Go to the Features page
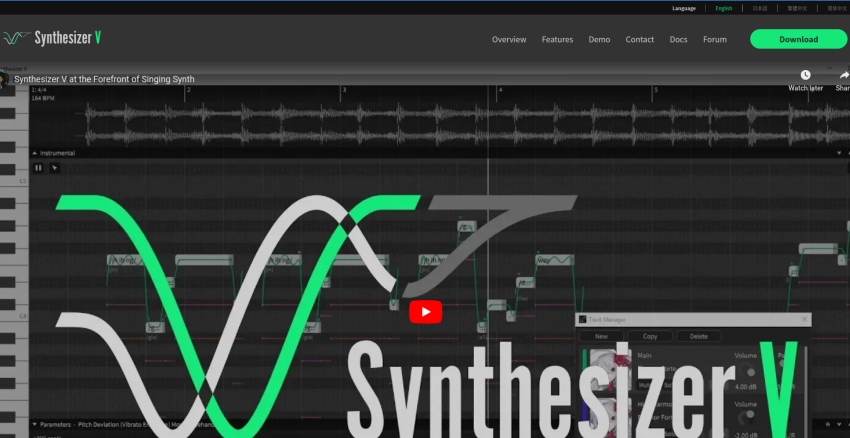850x438 pixels. point(557,40)
